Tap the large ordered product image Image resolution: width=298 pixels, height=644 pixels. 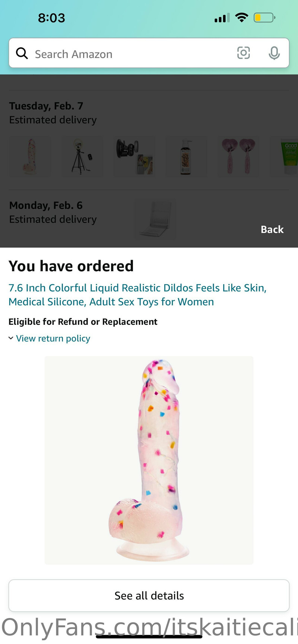coord(149,460)
